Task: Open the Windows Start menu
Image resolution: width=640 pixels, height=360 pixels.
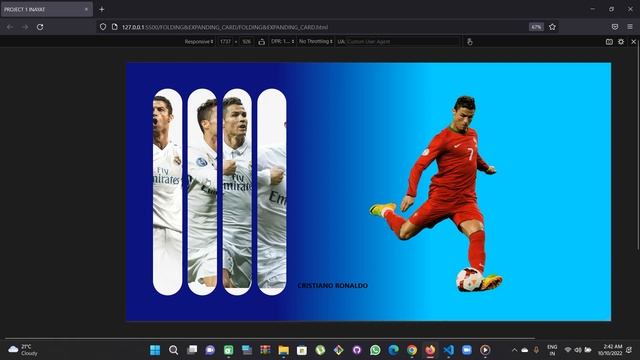Action: 155,350
